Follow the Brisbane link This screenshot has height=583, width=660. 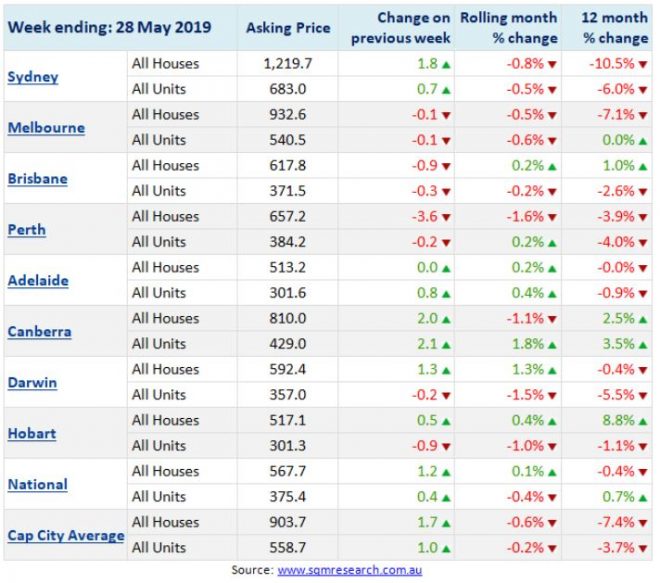tap(37, 179)
